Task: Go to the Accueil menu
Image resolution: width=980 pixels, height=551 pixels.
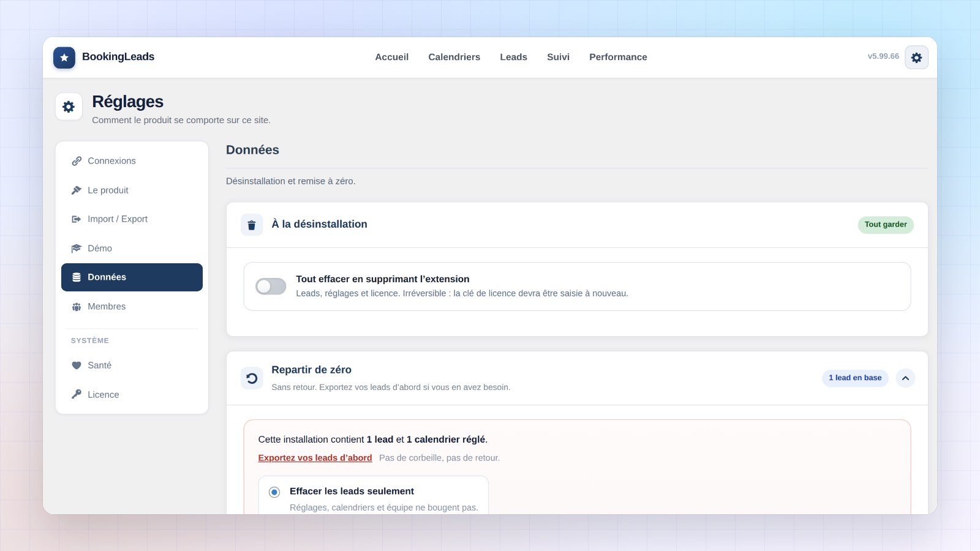Action: tap(392, 57)
